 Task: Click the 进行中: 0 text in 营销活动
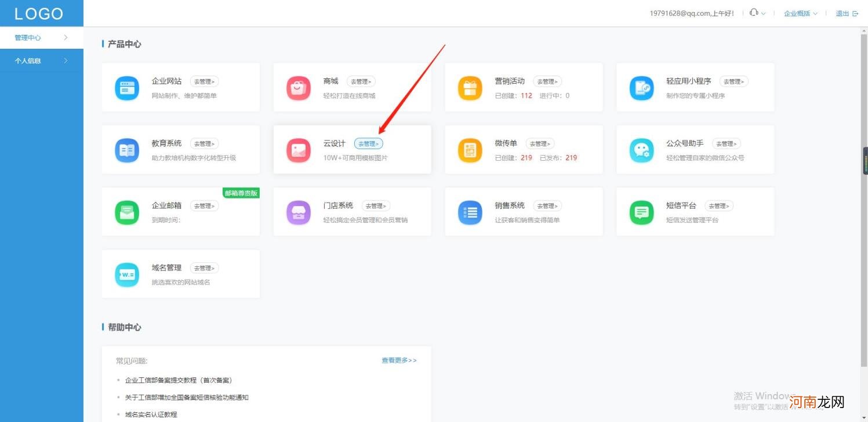pos(554,96)
